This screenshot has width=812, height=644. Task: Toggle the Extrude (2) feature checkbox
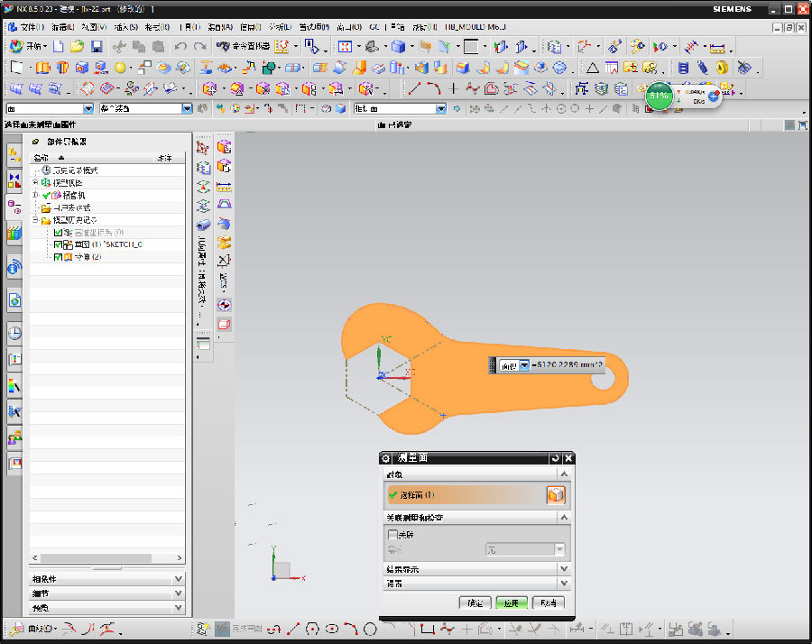58,257
